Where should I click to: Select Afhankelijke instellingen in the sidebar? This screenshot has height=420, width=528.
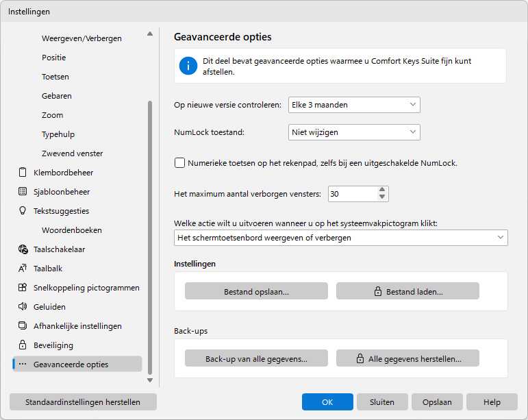click(x=77, y=326)
